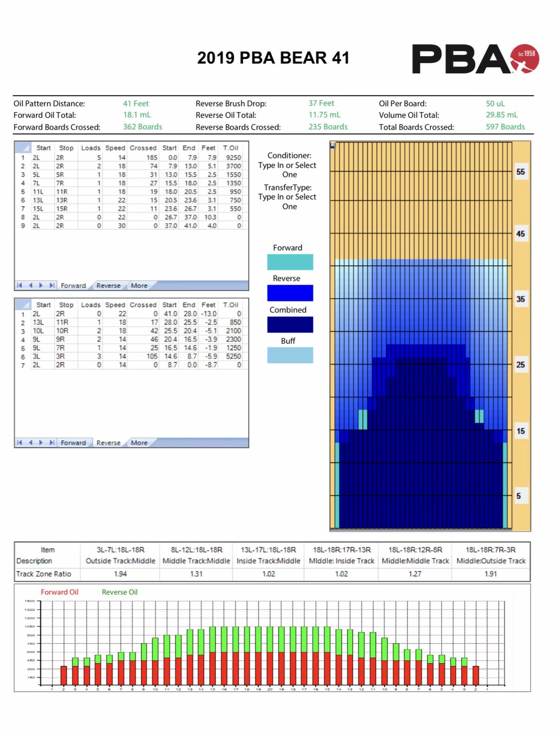The image size is (560, 735).
Task: Jump to first sheet arrow in lower table
Action: pos(20,443)
